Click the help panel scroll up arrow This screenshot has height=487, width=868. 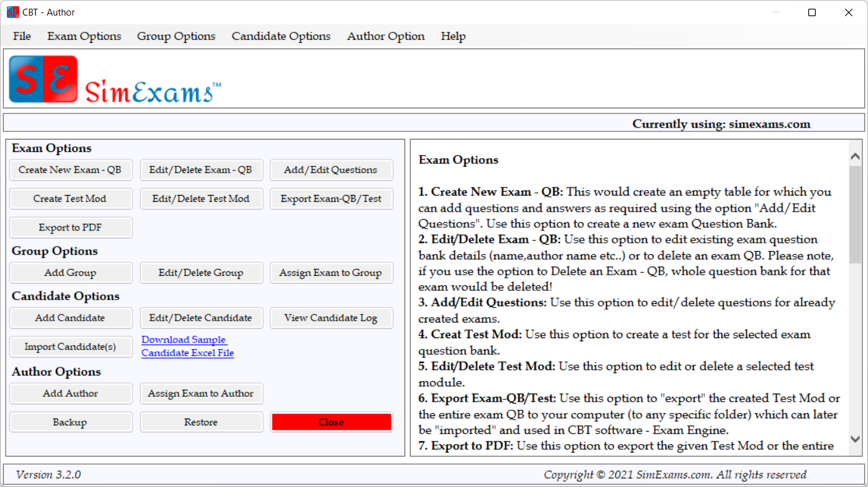[856, 158]
